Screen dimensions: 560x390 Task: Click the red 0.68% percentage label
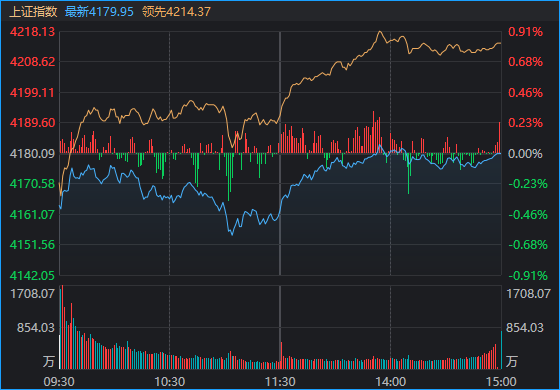(x=525, y=62)
